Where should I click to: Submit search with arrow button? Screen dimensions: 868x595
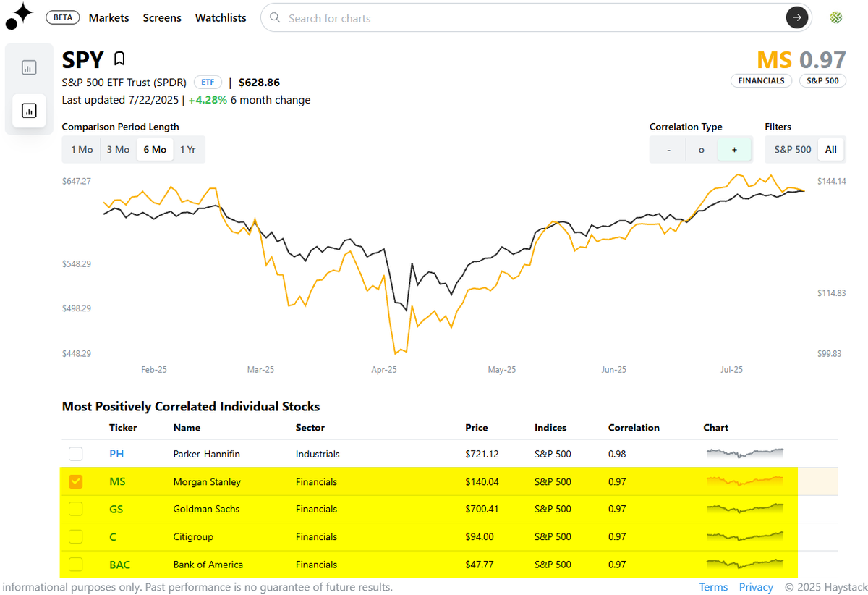click(797, 18)
